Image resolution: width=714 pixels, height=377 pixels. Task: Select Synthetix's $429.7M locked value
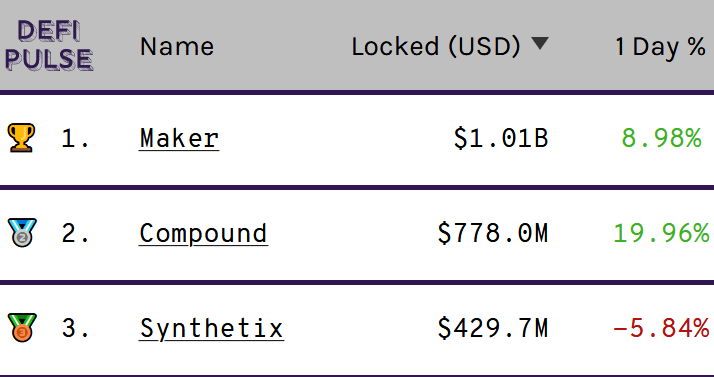point(493,328)
